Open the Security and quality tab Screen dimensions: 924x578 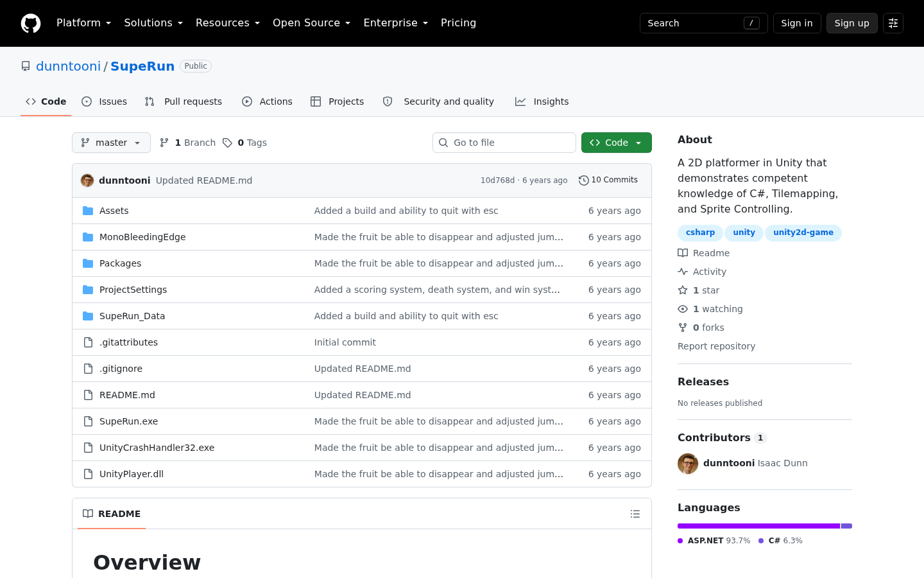tap(438, 101)
